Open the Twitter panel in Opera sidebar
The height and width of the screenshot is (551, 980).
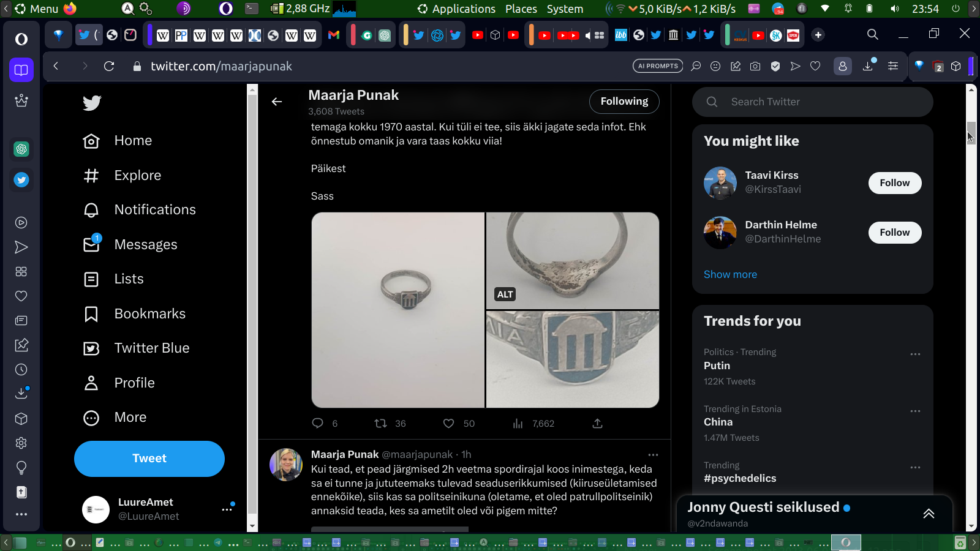tap(21, 180)
